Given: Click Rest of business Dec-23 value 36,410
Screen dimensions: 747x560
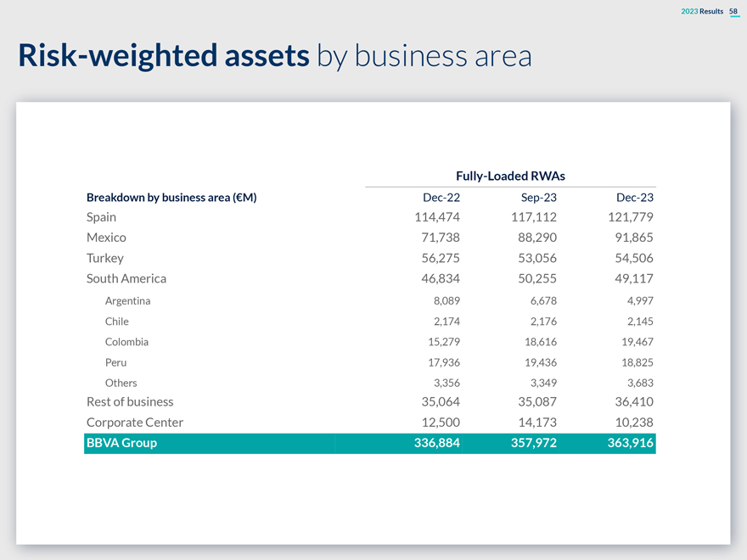Looking at the screenshot, I should pyautogui.click(x=633, y=402).
